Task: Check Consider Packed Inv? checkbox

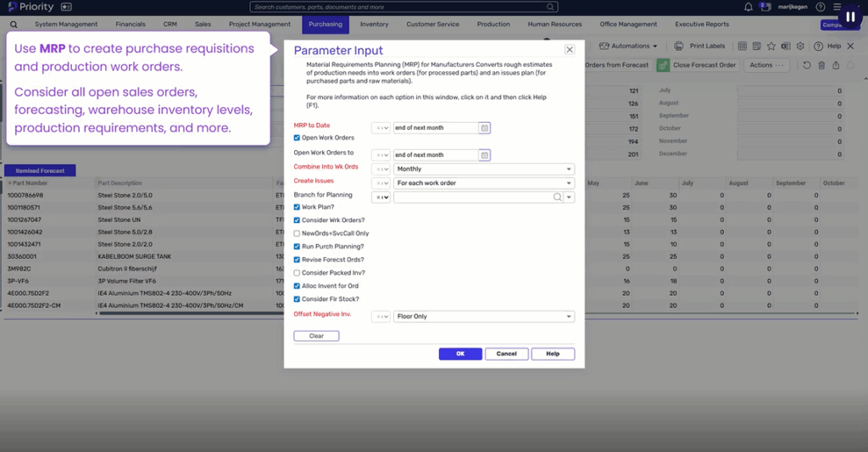Action: pos(297,273)
